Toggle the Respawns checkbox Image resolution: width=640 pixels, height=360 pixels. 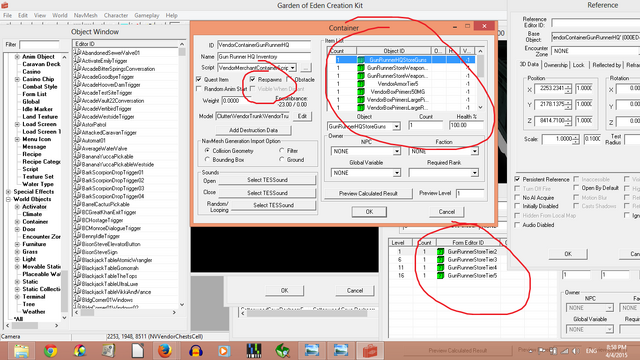[x=253, y=79]
